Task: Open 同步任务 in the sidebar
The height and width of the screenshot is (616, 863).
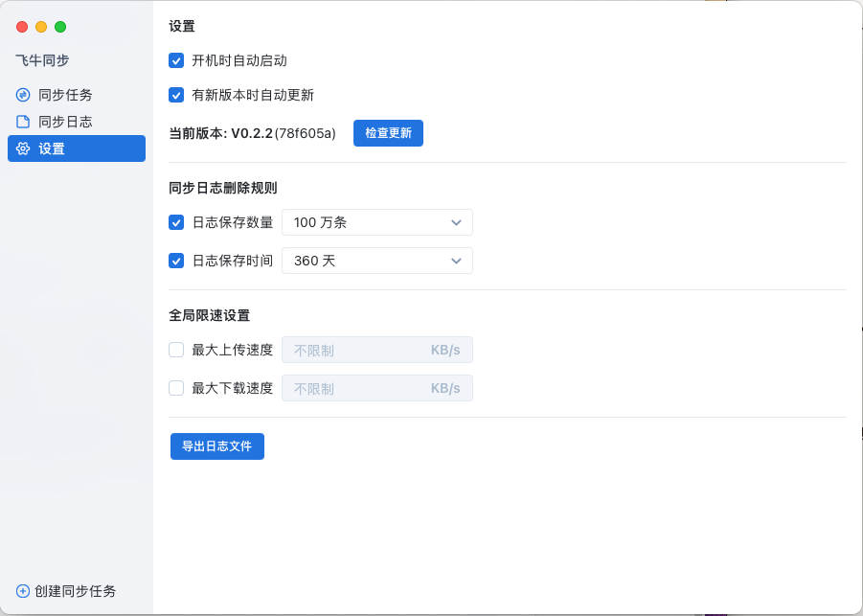Action: tap(77, 95)
